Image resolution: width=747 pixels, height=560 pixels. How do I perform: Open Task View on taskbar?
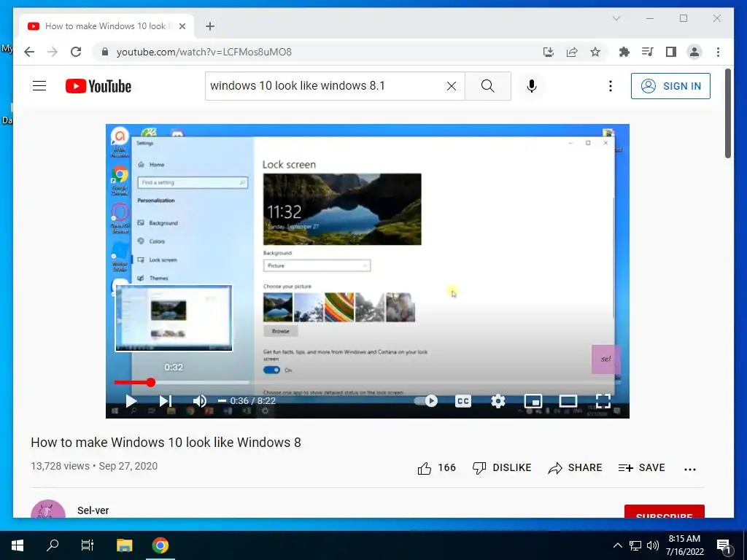88,545
